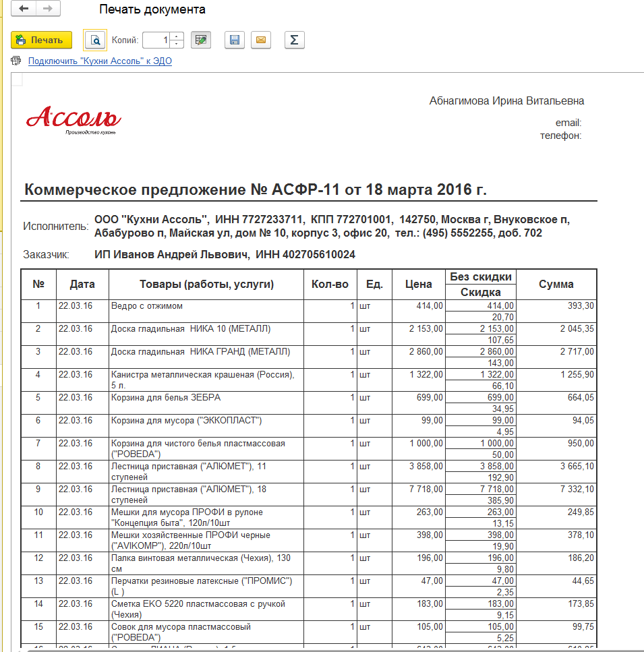Click the Сумма column header
Image resolution: width=644 pixels, height=652 pixels.
[x=556, y=285]
